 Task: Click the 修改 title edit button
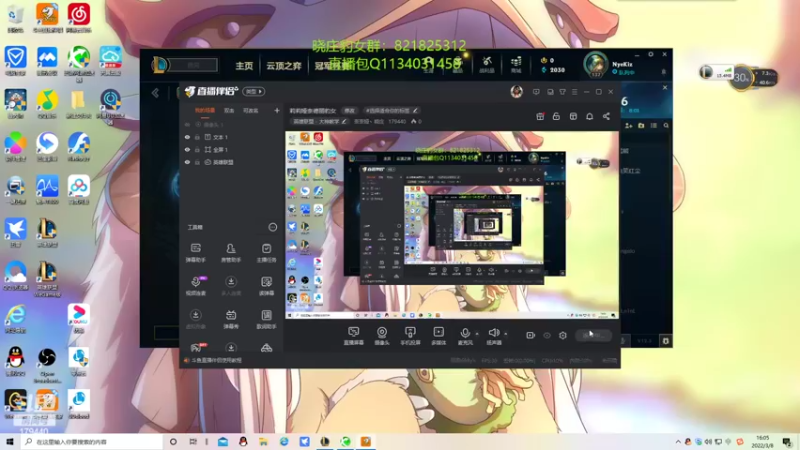(x=349, y=111)
